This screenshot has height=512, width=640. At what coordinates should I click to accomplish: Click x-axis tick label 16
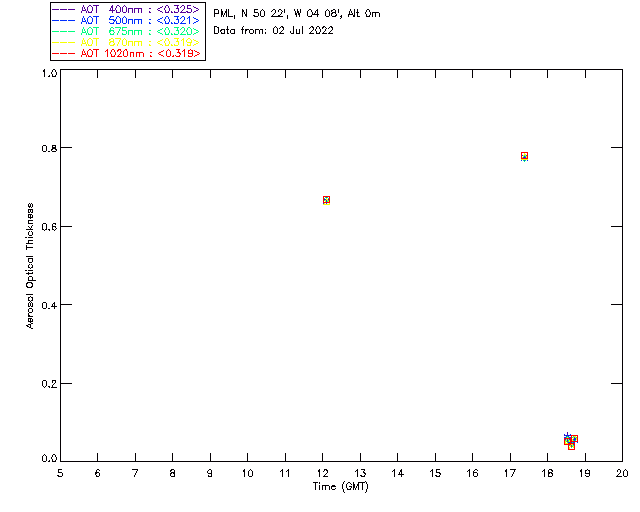click(472, 473)
